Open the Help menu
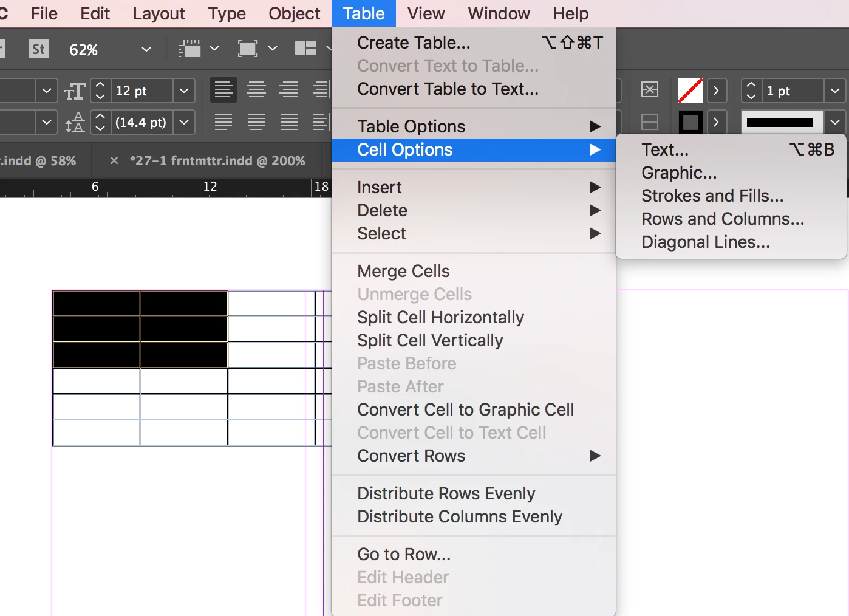The height and width of the screenshot is (616, 849). (570, 13)
